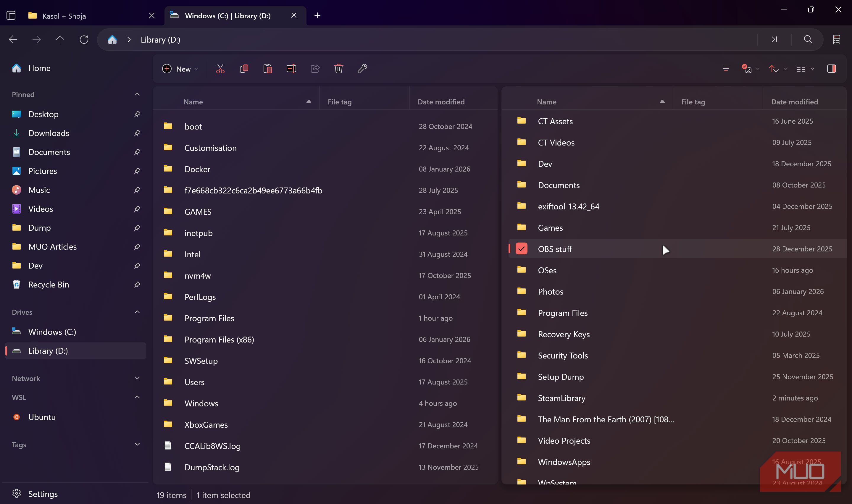The width and height of the screenshot is (852, 504).
Task: Add a new tab
Action: pos(317,16)
